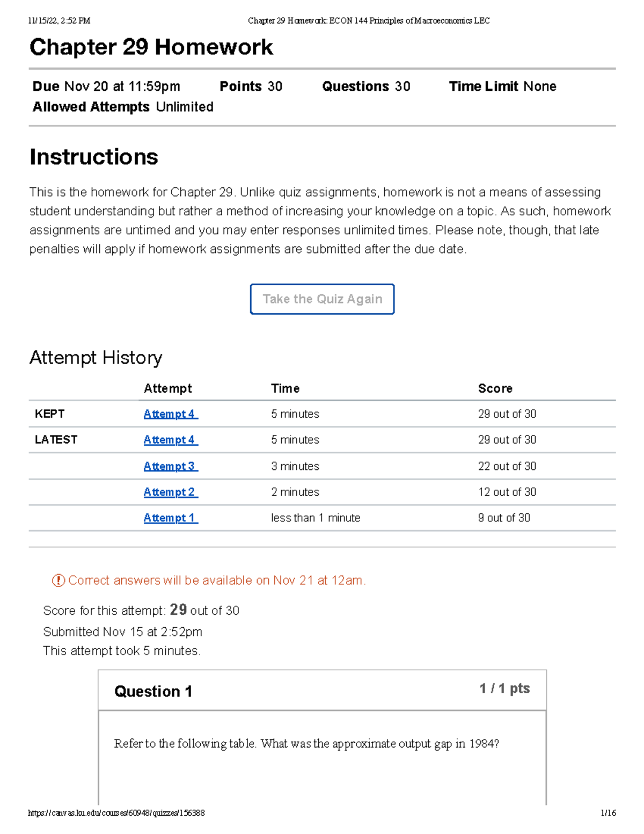Open the Attempt 2 link
Image resolution: width=644 pixels, height=834 pixels.
point(170,492)
